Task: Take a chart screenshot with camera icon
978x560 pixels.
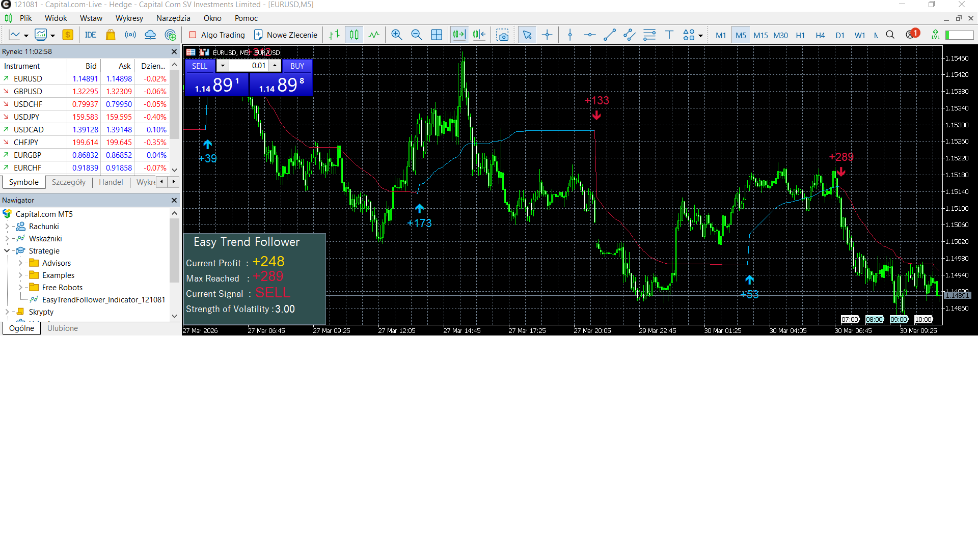Action: point(502,35)
